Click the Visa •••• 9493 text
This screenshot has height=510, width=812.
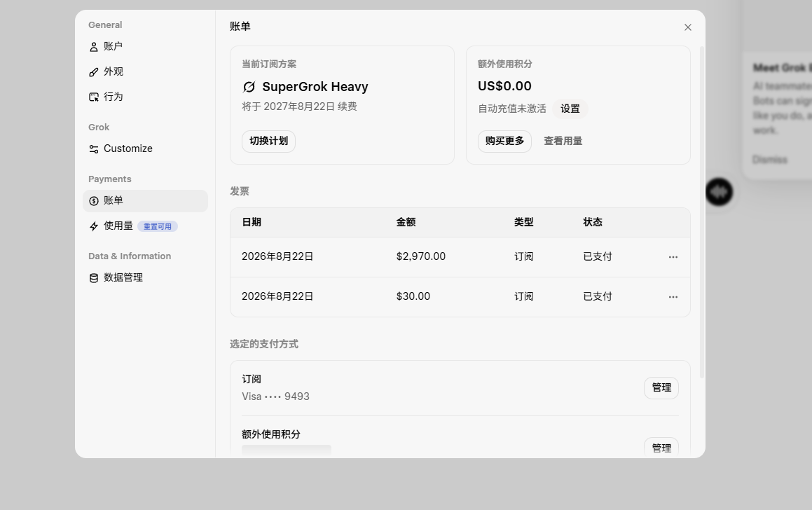pyautogui.click(x=275, y=397)
